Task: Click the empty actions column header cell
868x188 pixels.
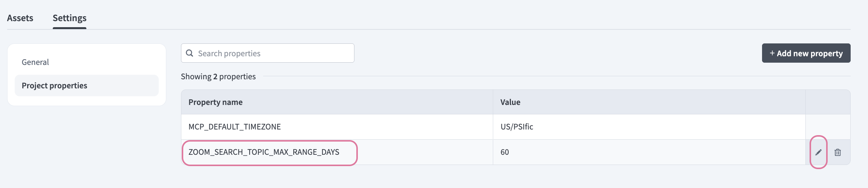Action: click(828, 102)
